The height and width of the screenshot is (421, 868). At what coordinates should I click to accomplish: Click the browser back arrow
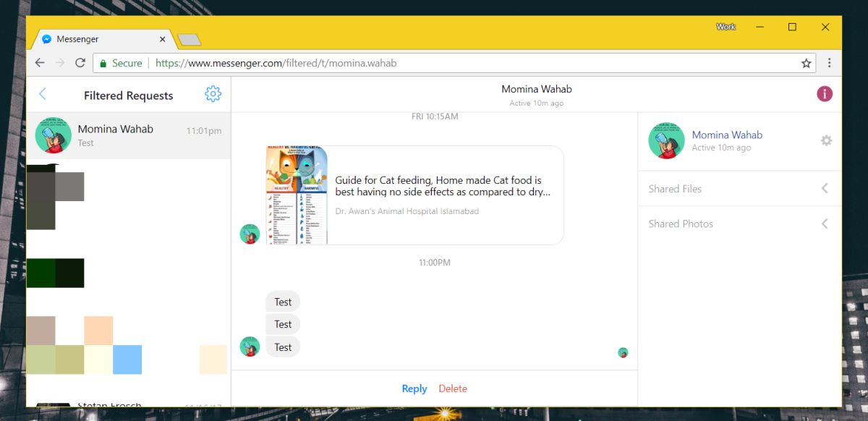[x=40, y=63]
